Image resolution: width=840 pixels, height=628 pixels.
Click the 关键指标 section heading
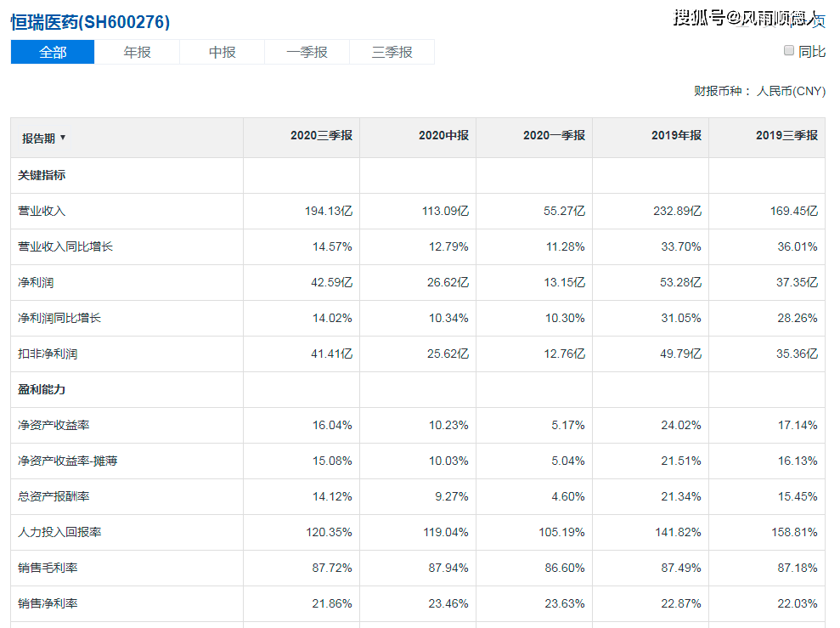(x=42, y=175)
